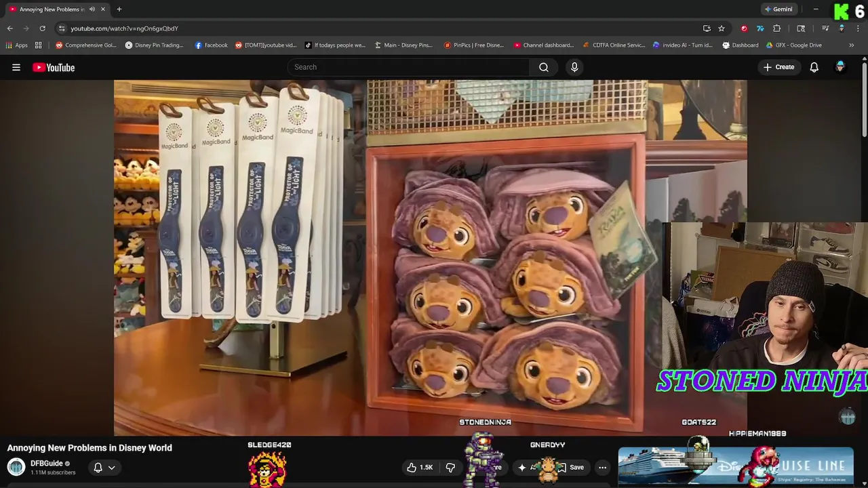Open the Chrome profile avatar
The image size is (868, 488).
[842, 28]
